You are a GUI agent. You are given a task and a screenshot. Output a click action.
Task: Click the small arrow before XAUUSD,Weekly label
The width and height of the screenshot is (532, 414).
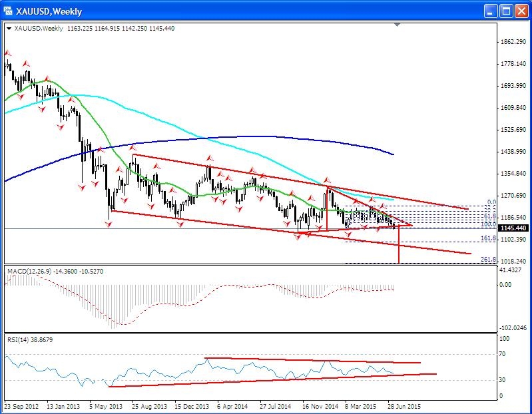coord(8,29)
